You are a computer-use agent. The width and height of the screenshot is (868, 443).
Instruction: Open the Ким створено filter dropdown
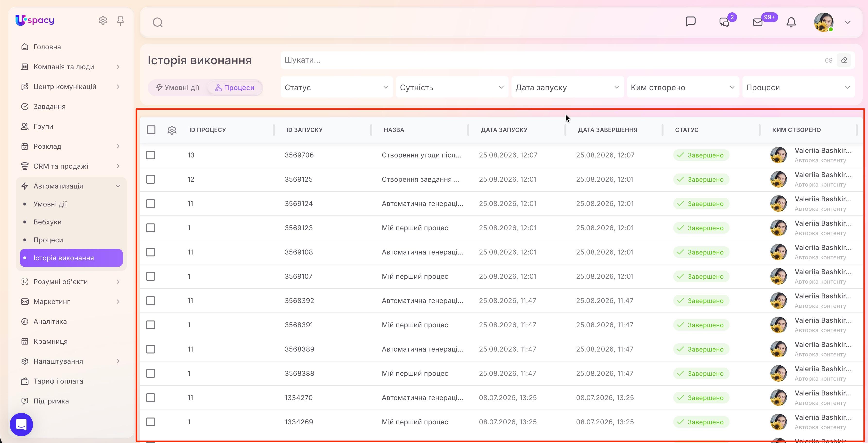point(683,88)
